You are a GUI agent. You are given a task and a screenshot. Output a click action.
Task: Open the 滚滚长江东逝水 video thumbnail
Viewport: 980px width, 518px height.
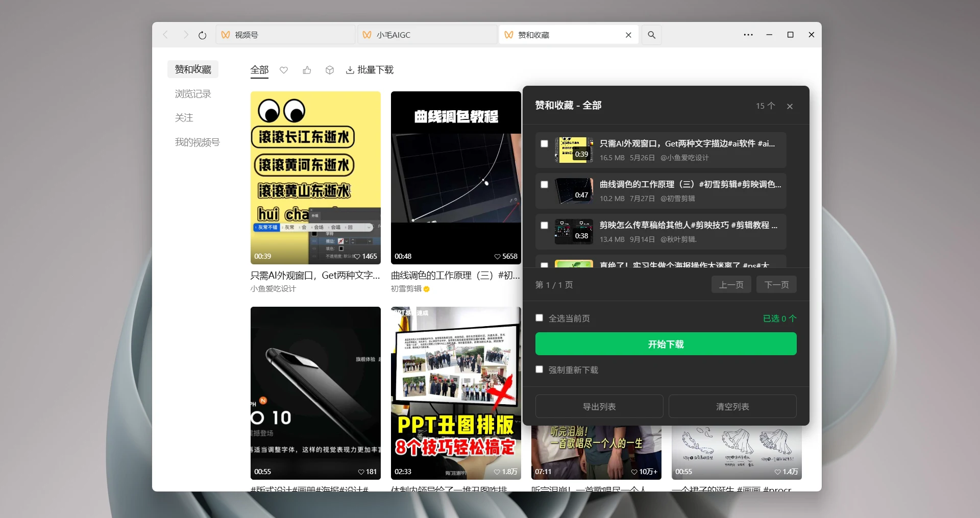(315, 178)
